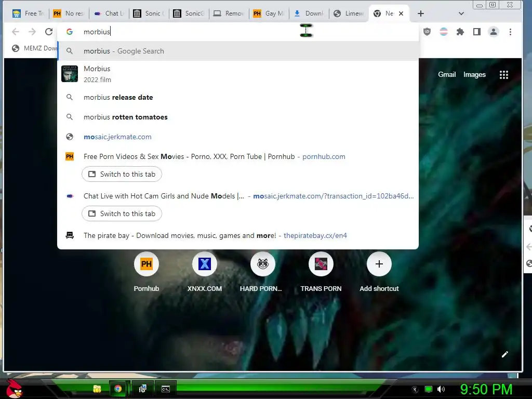Select Chat Live with Hot Cam suggestion
Screen dimensions: 532x399
click(x=238, y=196)
